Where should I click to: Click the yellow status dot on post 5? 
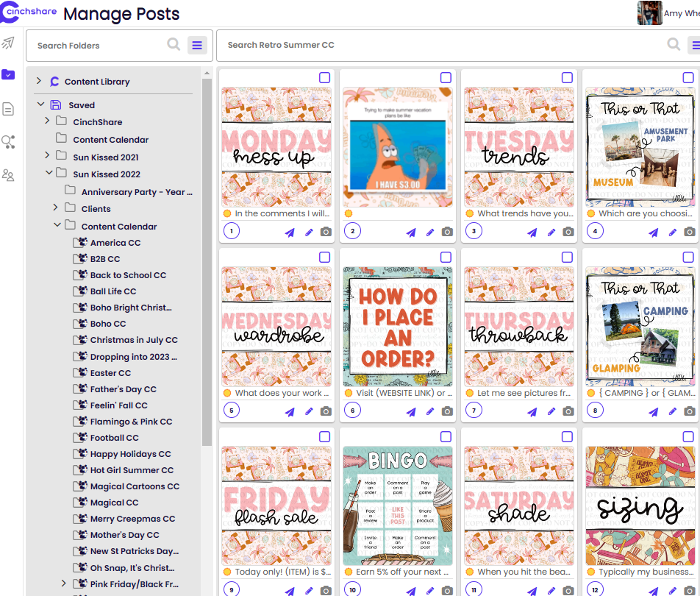[227, 394]
